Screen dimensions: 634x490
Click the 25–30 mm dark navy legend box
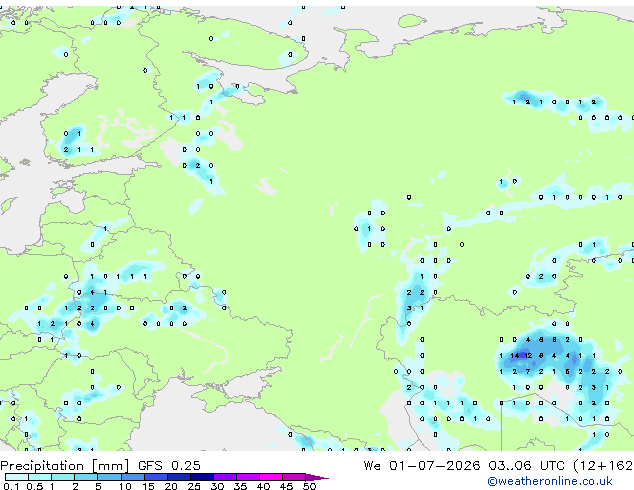tap(201, 477)
